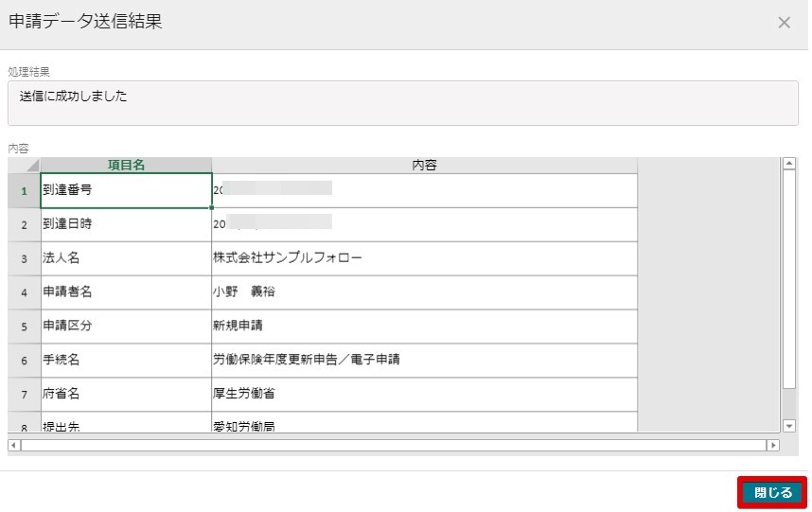Select row header 7
812x512 pixels.
click(x=25, y=395)
